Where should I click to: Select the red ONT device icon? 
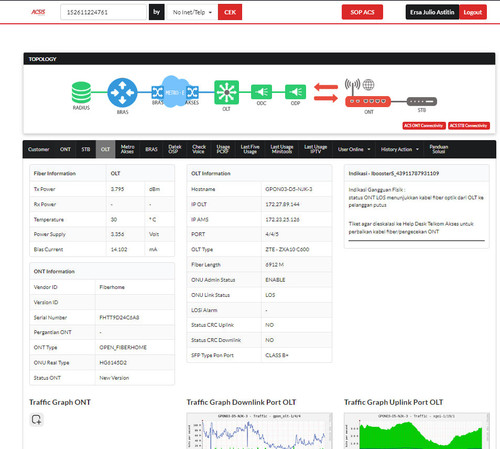[368, 101]
